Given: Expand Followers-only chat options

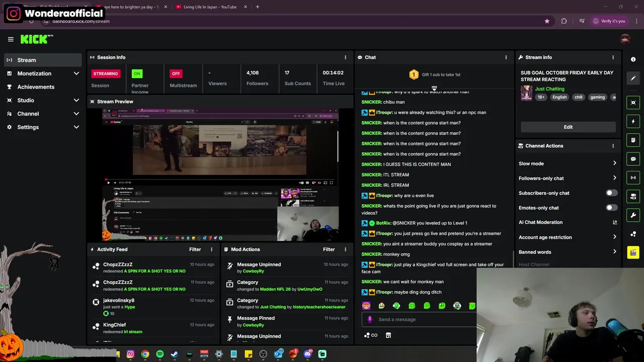Looking at the screenshot, I should 614,178.
